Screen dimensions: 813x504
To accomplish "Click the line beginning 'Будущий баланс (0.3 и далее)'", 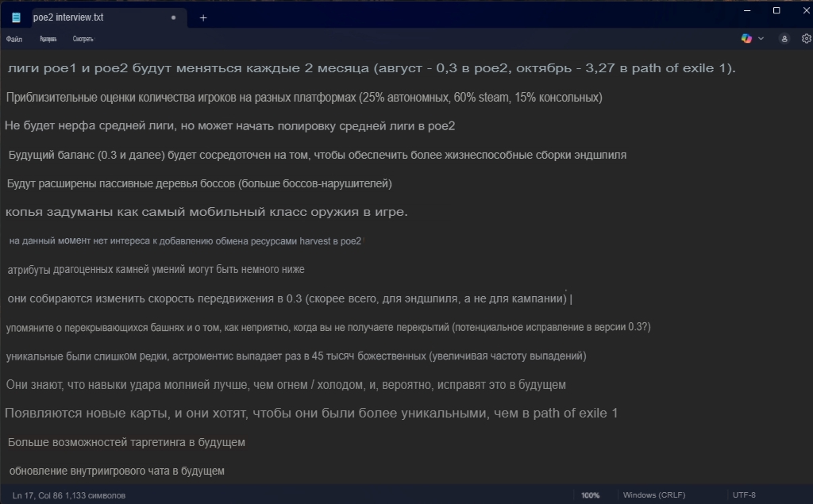I will pyautogui.click(x=318, y=155).
